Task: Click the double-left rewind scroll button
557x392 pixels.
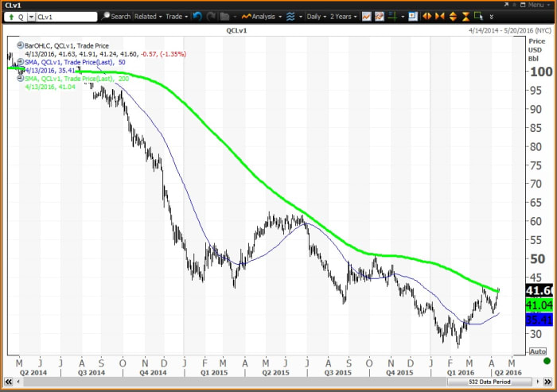Action: coord(9,382)
